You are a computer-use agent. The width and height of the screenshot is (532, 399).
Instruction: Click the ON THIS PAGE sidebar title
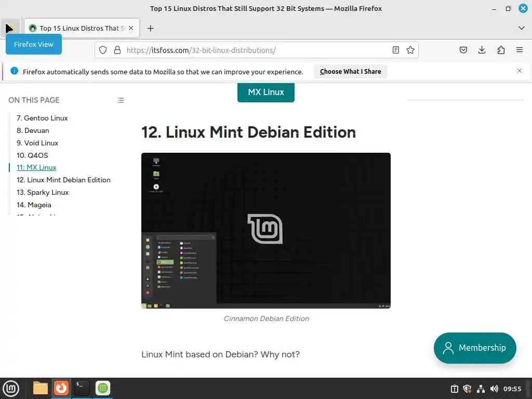[x=34, y=100]
